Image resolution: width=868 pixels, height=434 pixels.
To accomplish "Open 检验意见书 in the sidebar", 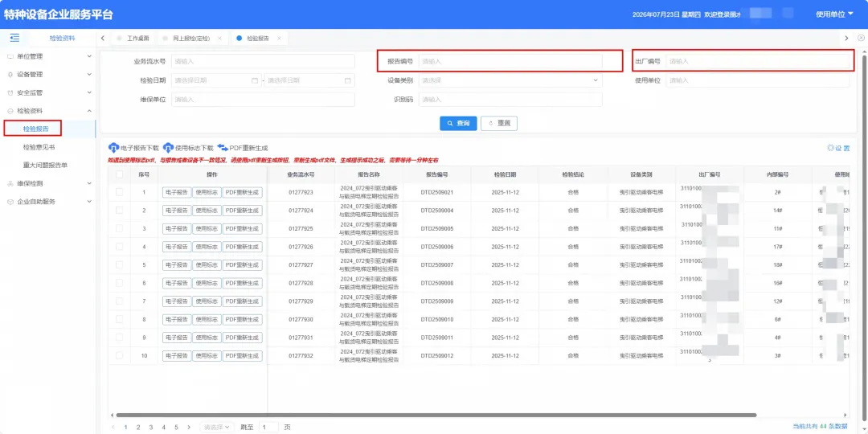I will tap(39, 147).
